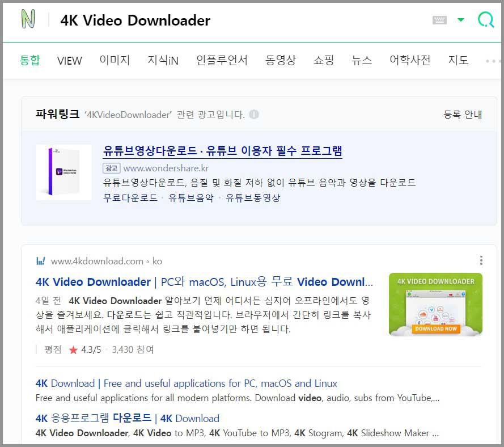Click the 4일 전 date text

coord(48,301)
